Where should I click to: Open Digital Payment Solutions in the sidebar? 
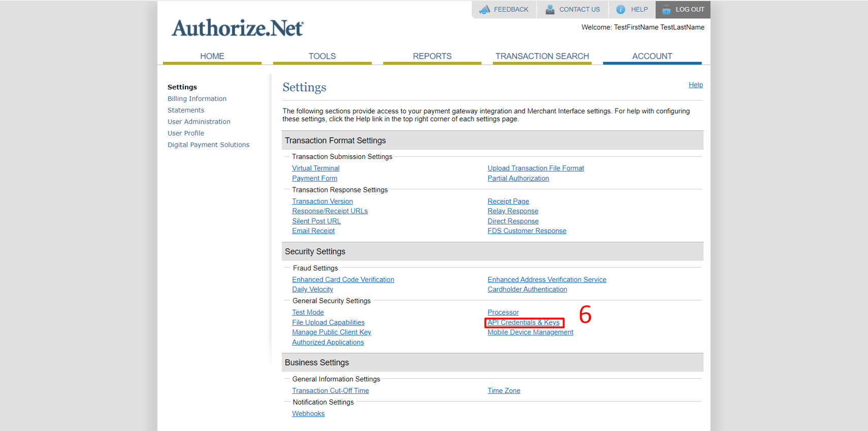[208, 145]
